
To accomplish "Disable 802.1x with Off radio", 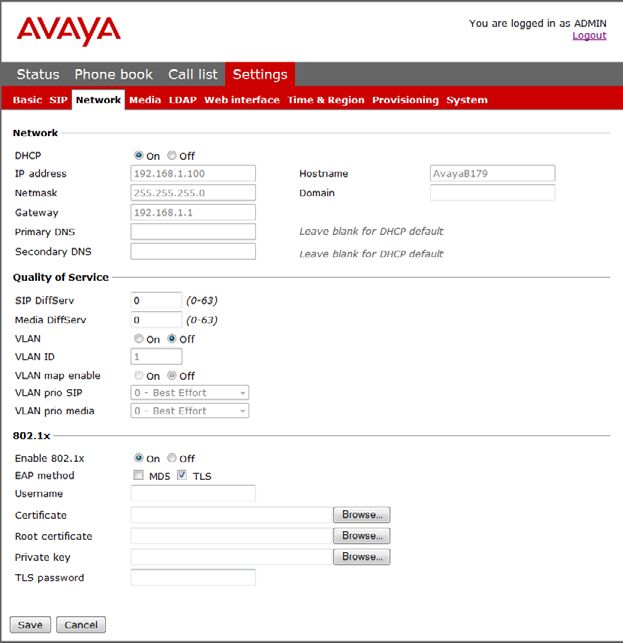I will tap(171, 458).
